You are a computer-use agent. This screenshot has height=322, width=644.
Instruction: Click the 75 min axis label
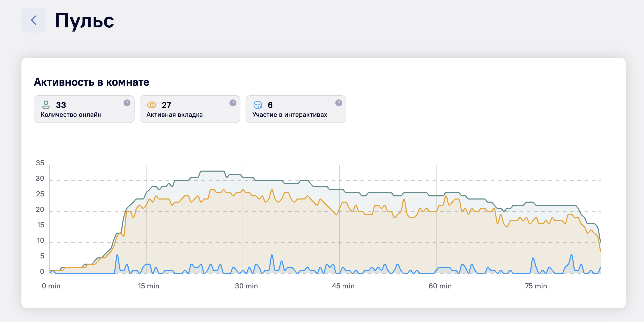tap(536, 286)
